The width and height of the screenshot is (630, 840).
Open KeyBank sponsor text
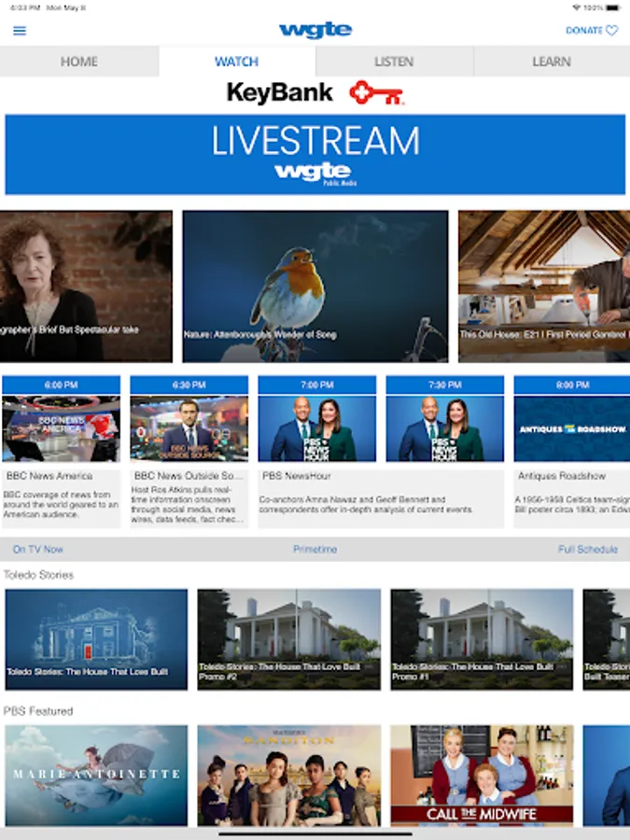click(280, 92)
